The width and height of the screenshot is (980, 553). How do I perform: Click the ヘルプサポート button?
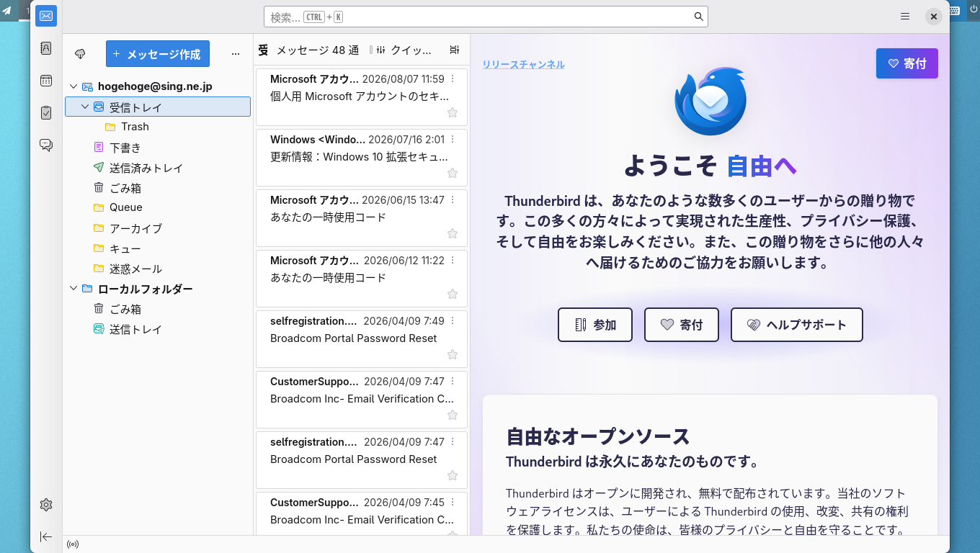point(797,325)
